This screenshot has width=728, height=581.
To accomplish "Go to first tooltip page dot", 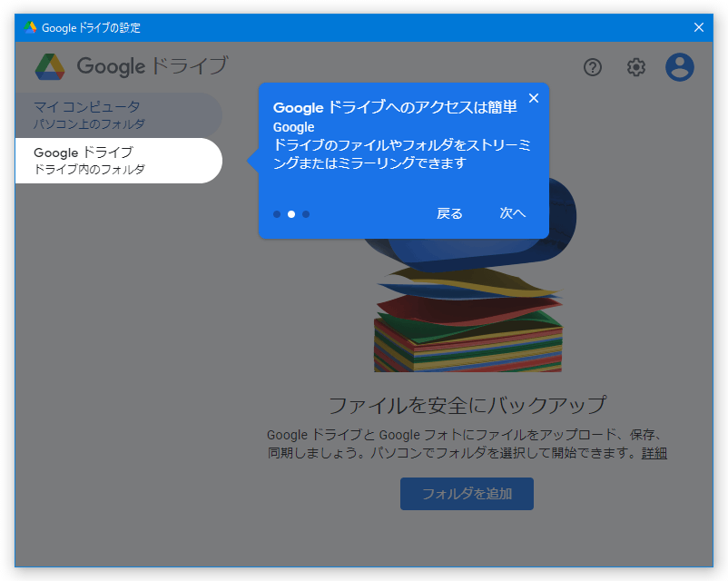I will coord(277,214).
